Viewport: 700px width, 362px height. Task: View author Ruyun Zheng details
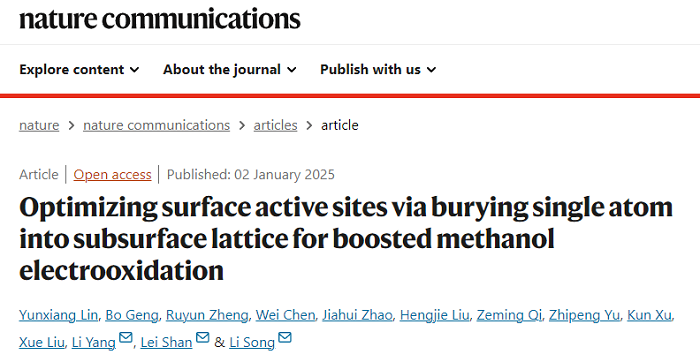click(207, 315)
